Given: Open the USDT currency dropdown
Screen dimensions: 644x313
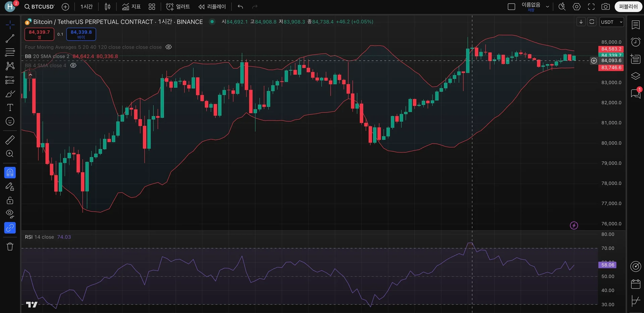Looking at the screenshot, I should tap(611, 22).
